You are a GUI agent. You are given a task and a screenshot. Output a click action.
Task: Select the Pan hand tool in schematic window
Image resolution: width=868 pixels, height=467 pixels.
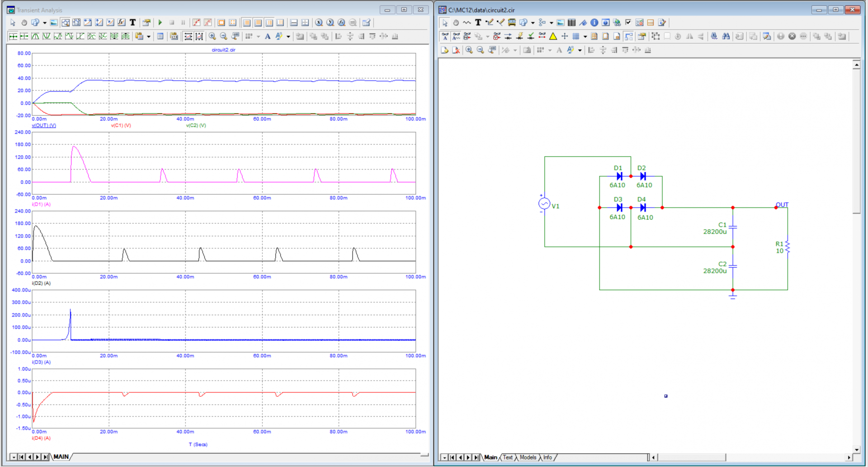[x=456, y=22]
